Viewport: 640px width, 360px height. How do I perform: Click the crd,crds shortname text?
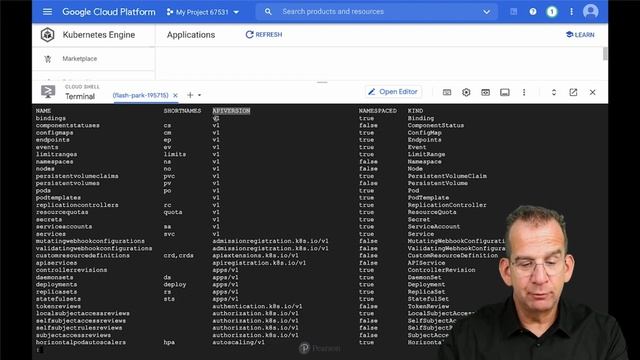pos(179,256)
